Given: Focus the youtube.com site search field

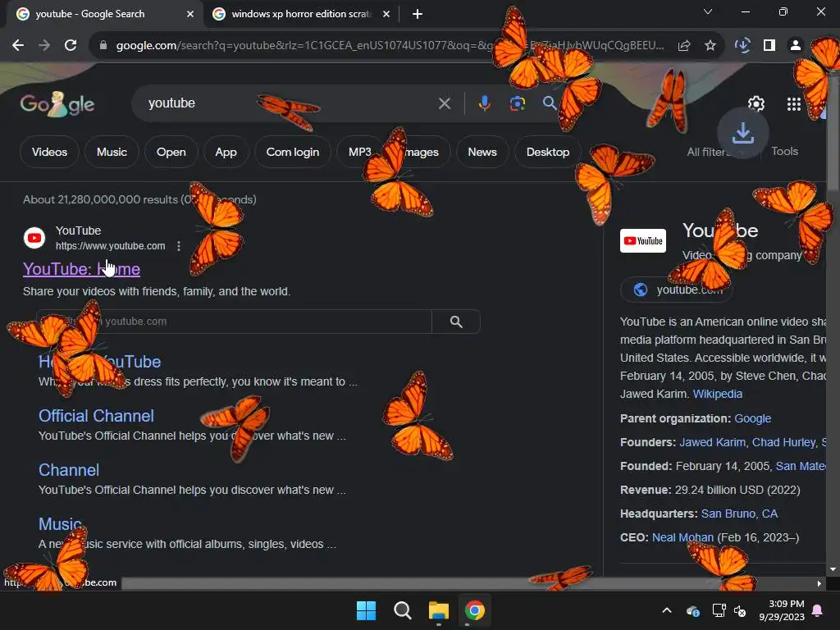Looking at the screenshot, I should [x=234, y=322].
